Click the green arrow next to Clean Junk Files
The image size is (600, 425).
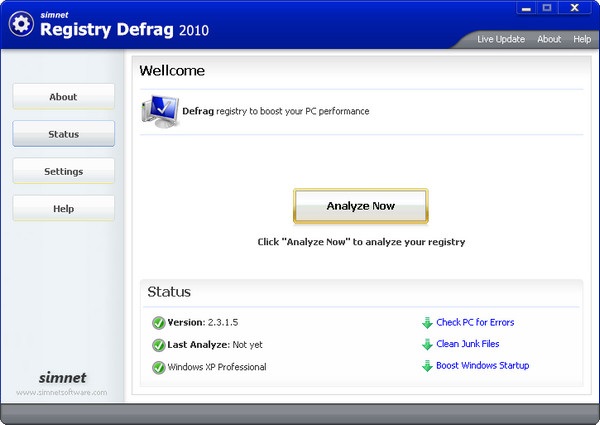point(427,344)
